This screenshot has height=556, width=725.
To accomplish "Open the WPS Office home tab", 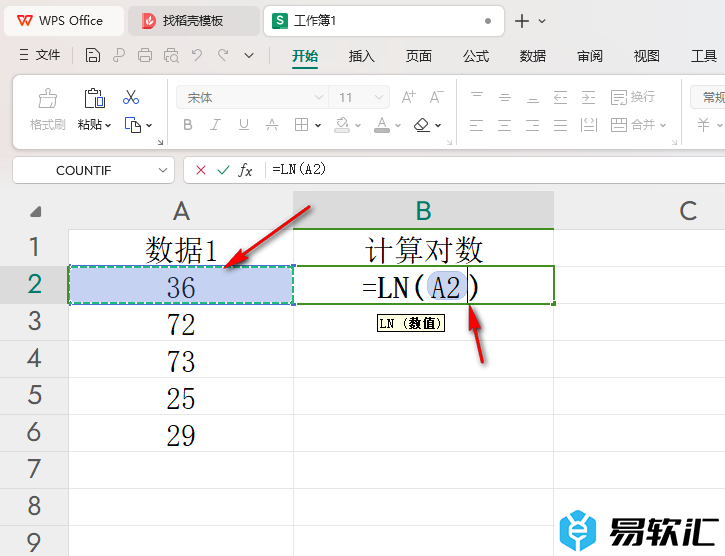I will pos(64,21).
